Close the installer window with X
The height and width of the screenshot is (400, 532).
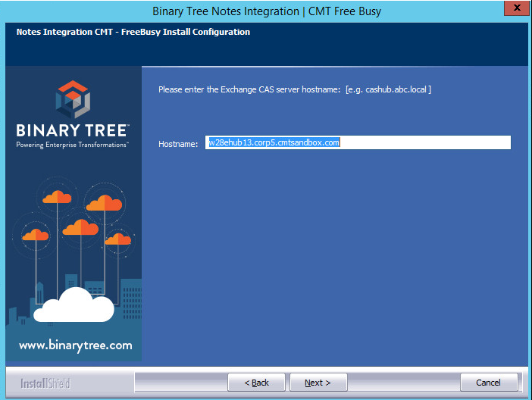coord(517,8)
